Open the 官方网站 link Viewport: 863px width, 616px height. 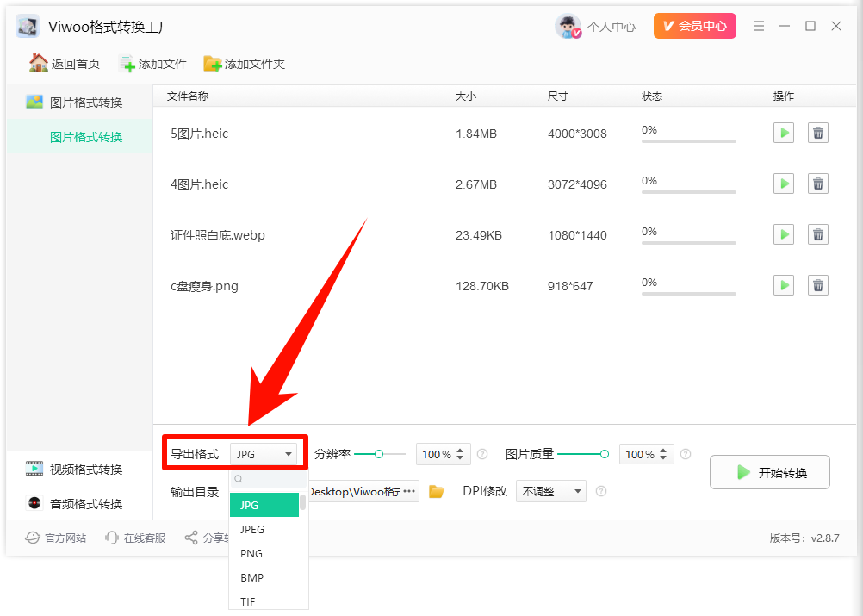pos(65,538)
